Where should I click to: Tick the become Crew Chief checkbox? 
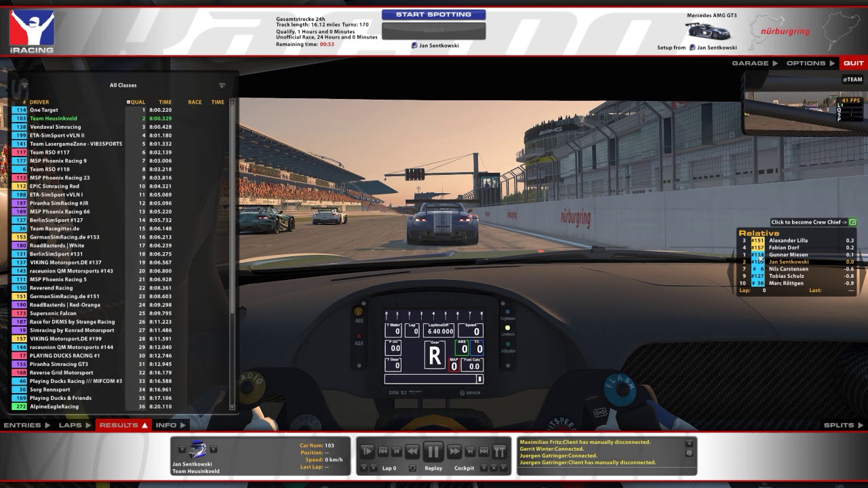click(852, 222)
